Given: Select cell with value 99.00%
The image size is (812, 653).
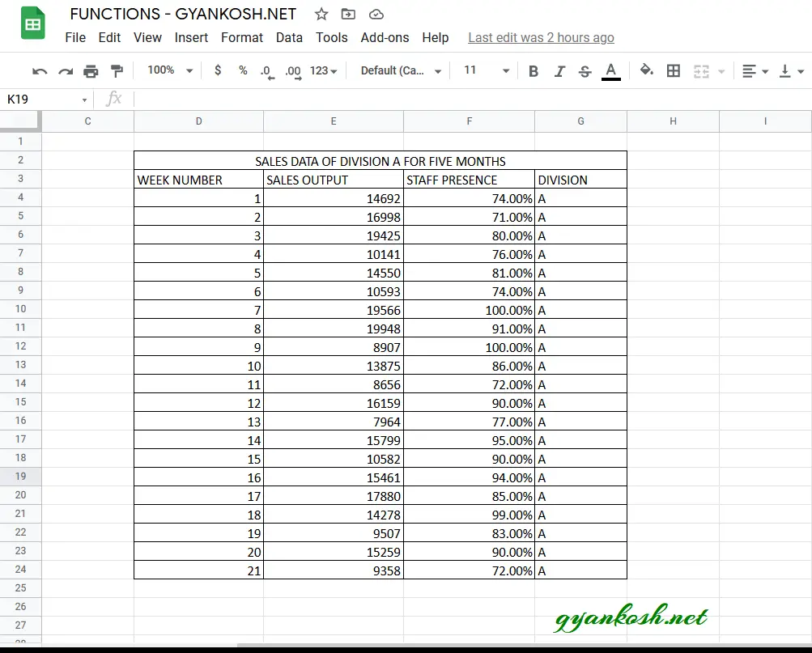Looking at the screenshot, I should 470,515.
